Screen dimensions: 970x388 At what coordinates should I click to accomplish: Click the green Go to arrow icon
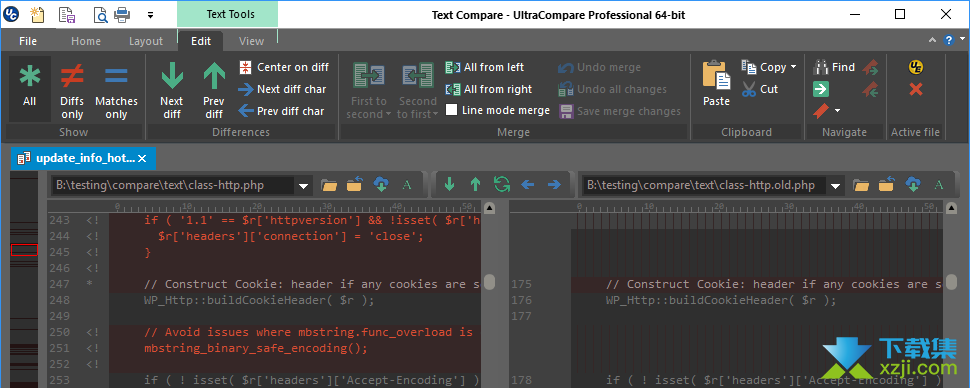821,89
